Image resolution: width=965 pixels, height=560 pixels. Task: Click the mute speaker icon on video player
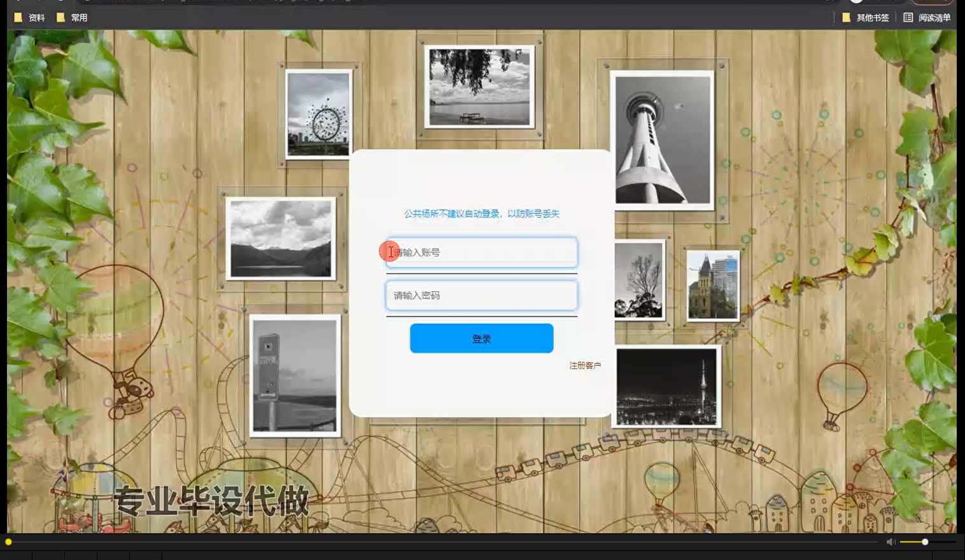tap(891, 542)
